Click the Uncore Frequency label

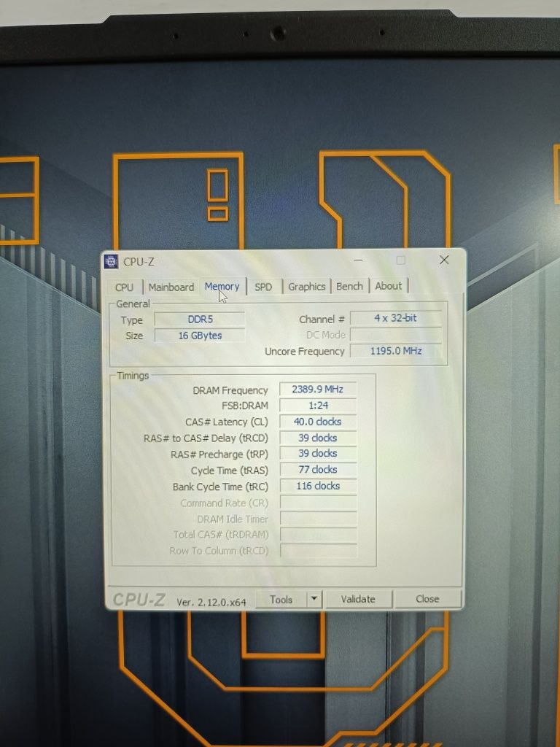click(x=305, y=352)
